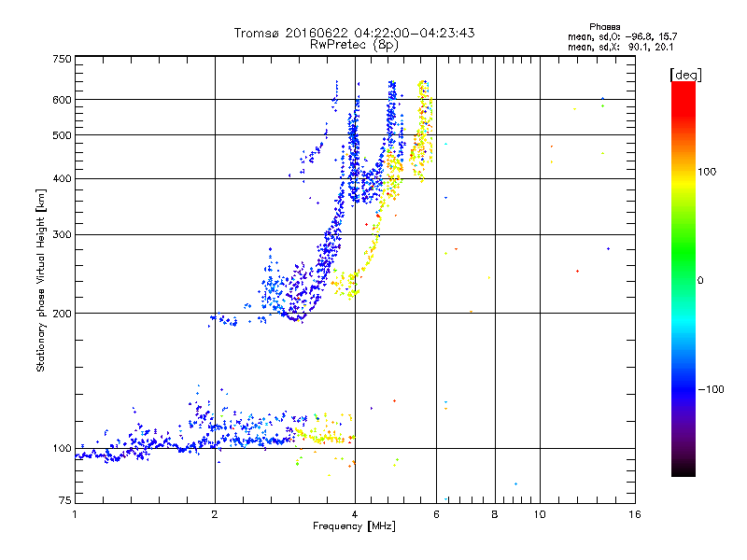Click the y-axis tick label '300'

[62, 235]
